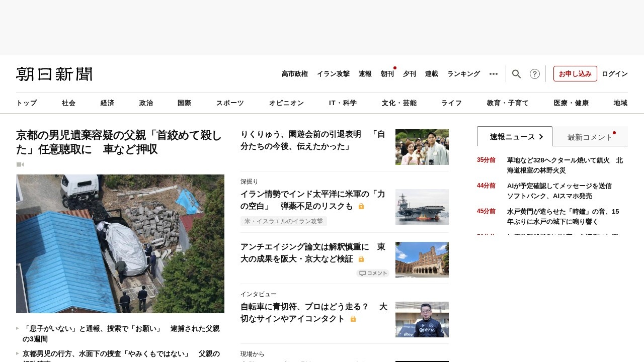Click 35分前 timestamp
The height and width of the screenshot is (362, 644).
(x=486, y=160)
